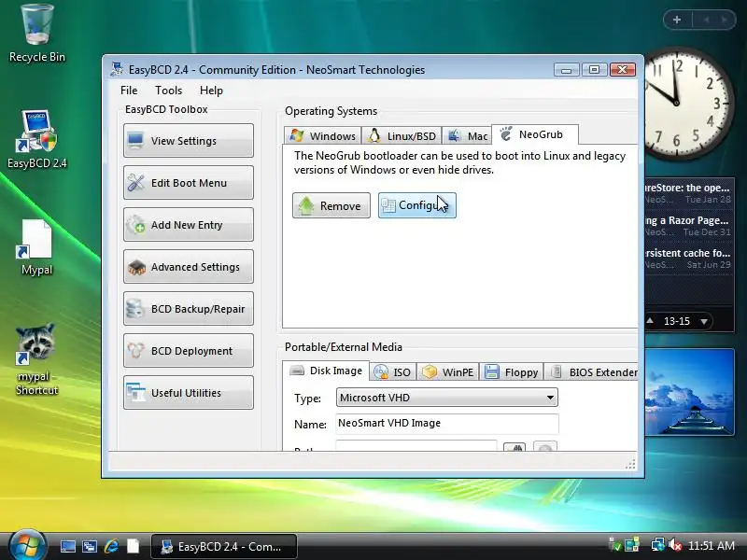Image resolution: width=747 pixels, height=560 pixels.
Task: Open the BCD Deployment page
Action: (x=189, y=351)
